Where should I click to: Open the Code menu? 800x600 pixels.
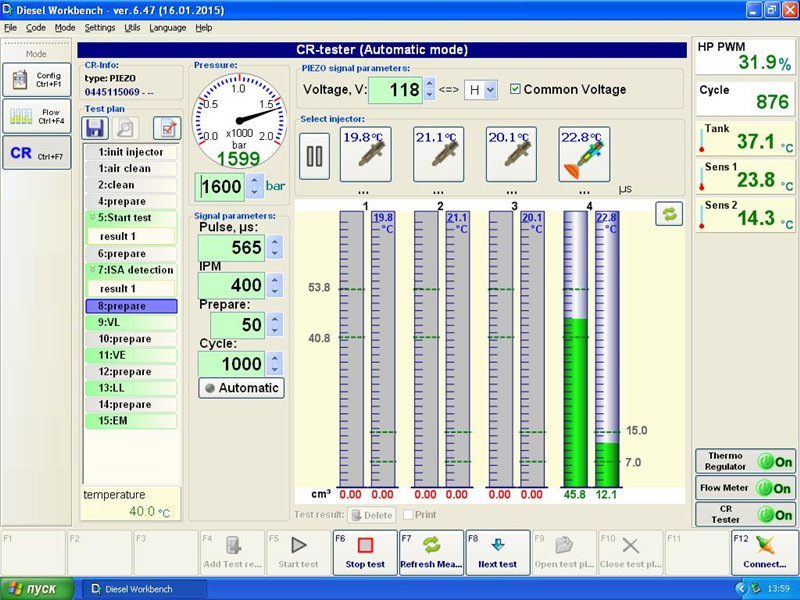[x=36, y=28]
